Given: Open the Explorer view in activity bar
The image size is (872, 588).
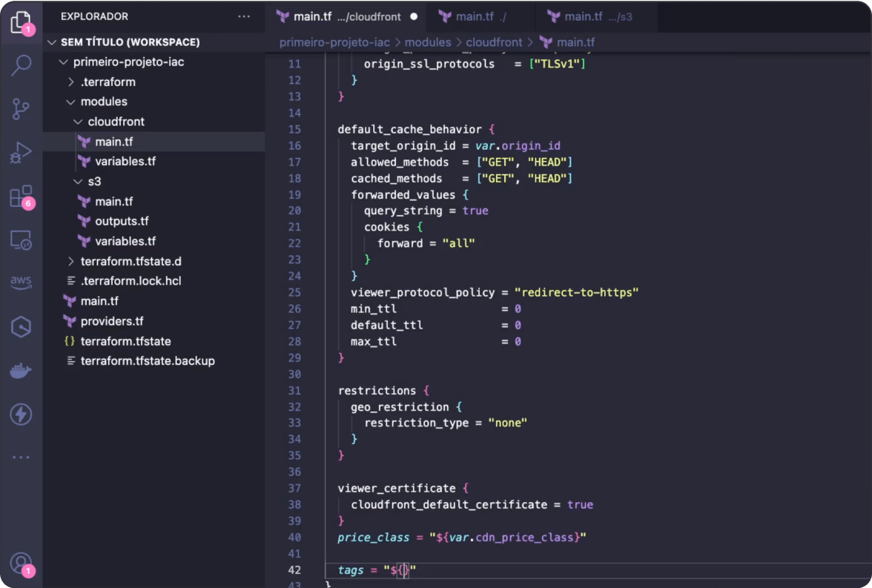Looking at the screenshot, I should pos(21,22).
